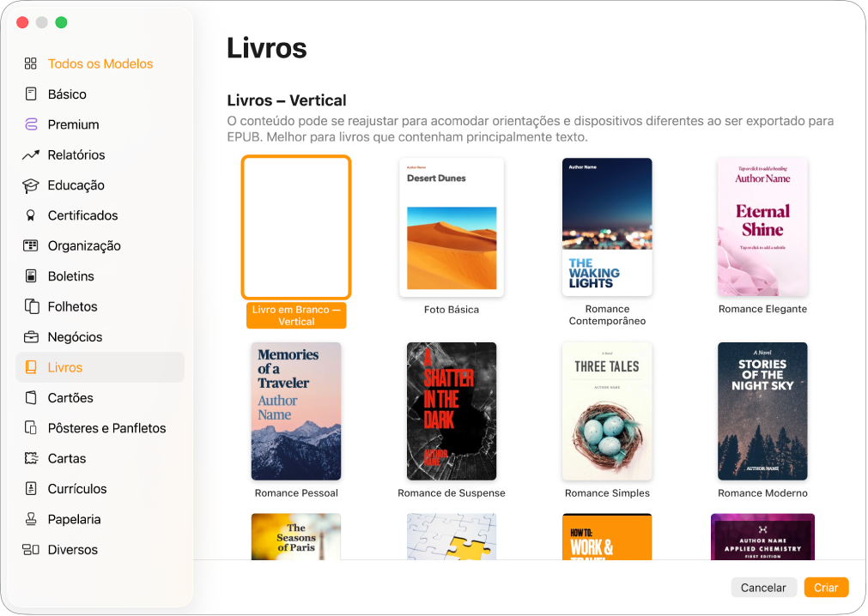Select the Educação category
Screen dimensions: 868x616
tap(78, 185)
